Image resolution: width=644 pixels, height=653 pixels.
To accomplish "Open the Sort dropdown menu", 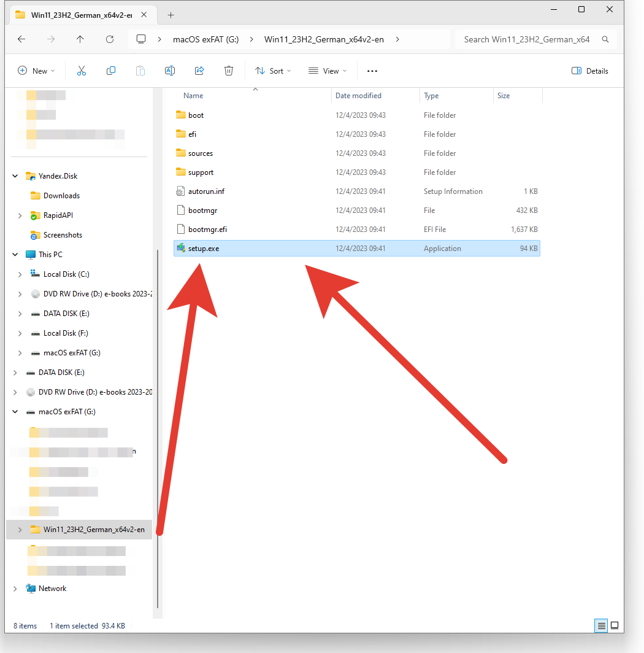I will [x=273, y=71].
